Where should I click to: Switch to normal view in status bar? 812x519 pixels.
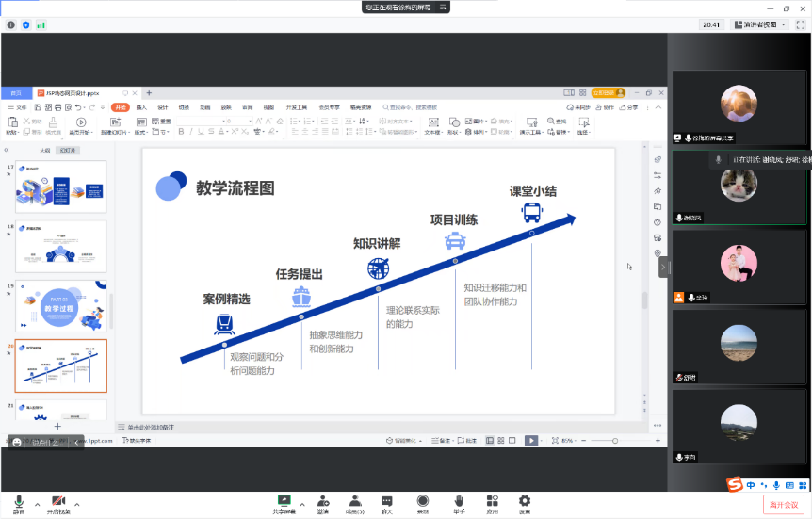(490, 441)
